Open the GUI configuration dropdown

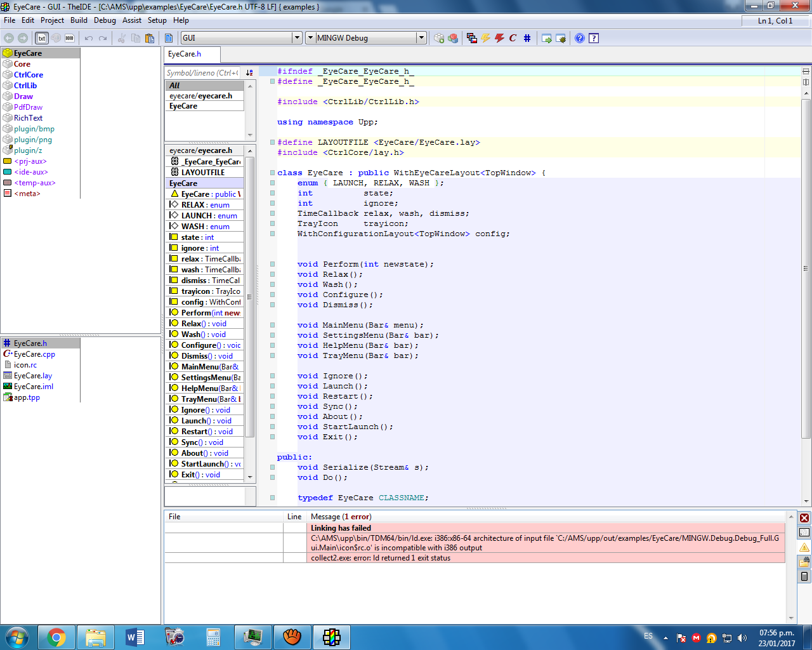[297, 38]
